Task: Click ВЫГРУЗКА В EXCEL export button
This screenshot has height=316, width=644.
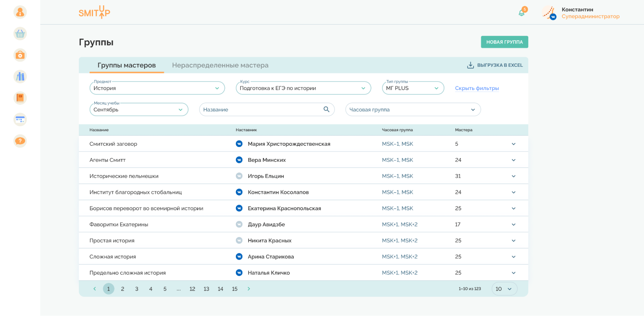Action: (x=495, y=65)
